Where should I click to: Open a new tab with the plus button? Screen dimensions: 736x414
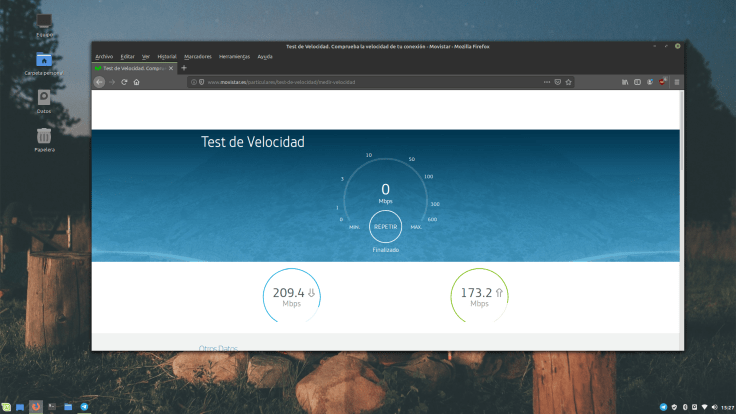pos(184,68)
